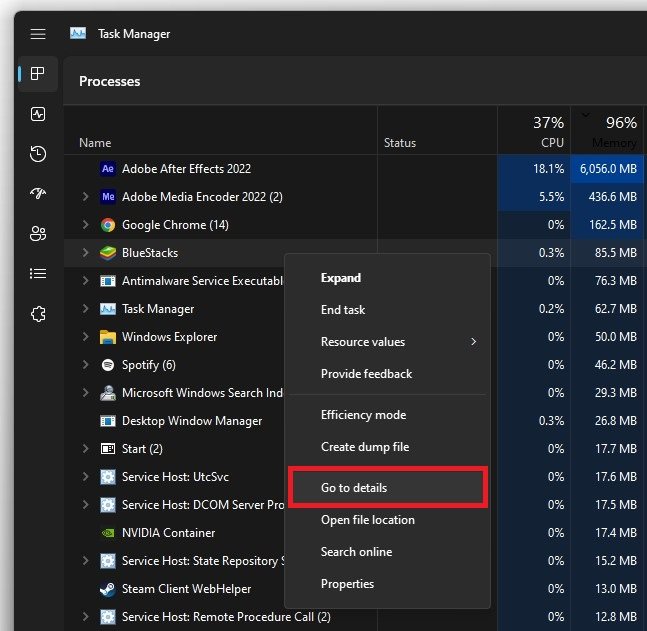Expand the Spotify process group

coord(86,365)
